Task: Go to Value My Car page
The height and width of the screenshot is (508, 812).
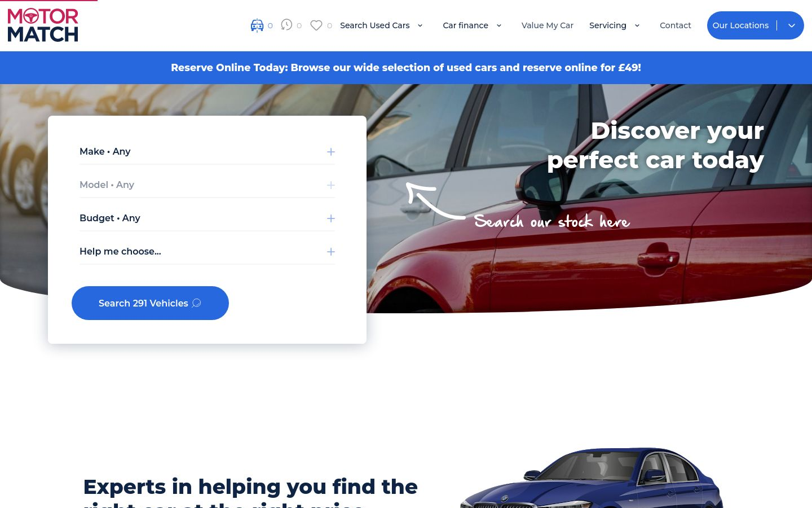Action: click(548, 25)
